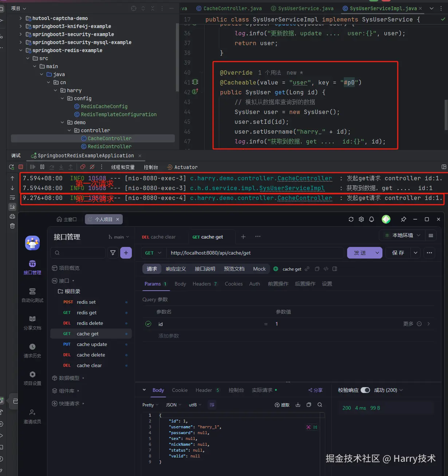Click the 提取 extract button in response
Viewport: 448px width, 476px height.
point(282,405)
